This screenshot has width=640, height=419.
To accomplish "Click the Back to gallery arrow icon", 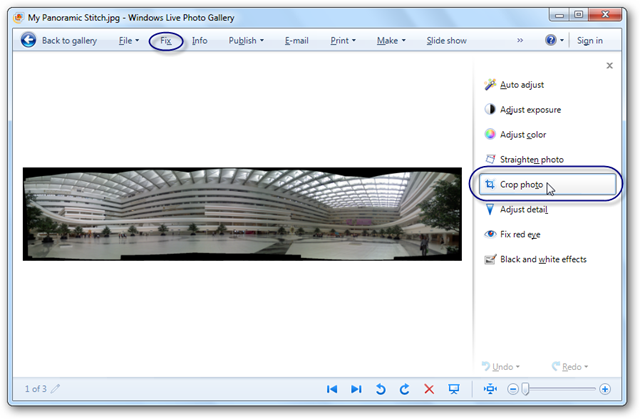I will pyautogui.click(x=28, y=40).
